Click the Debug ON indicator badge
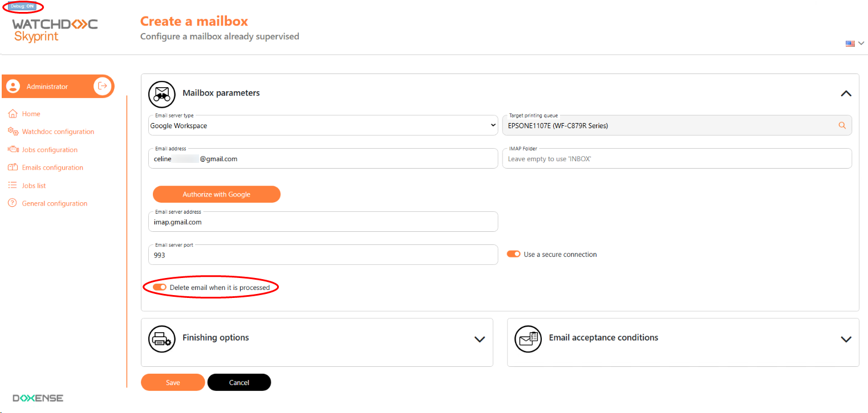The width and height of the screenshot is (868, 413). (23, 6)
